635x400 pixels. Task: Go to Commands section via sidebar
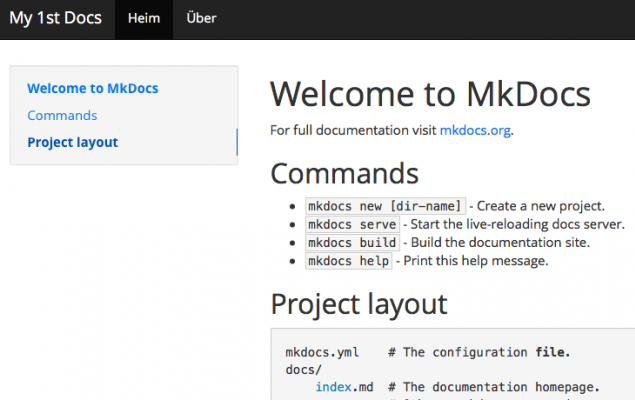click(x=62, y=115)
